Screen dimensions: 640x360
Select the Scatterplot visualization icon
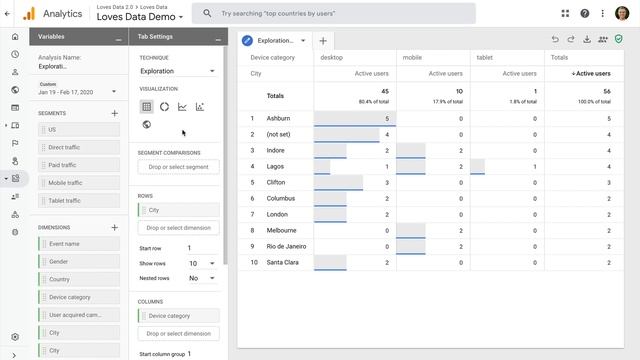pyautogui.click(x=200, y=107)
